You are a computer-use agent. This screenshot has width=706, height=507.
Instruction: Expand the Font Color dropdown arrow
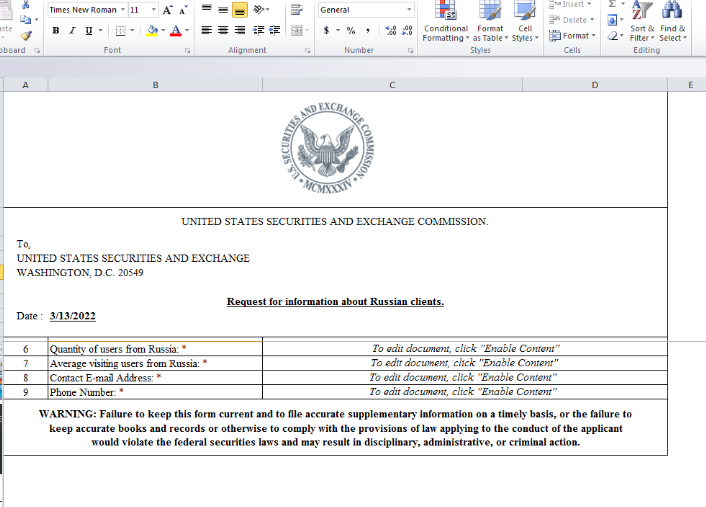coord(187,31)
